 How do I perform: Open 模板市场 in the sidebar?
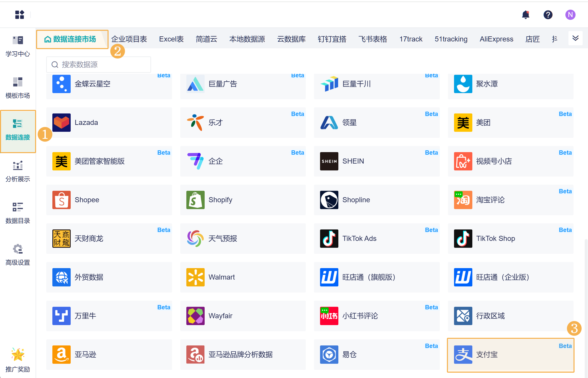tap(18, 88)
